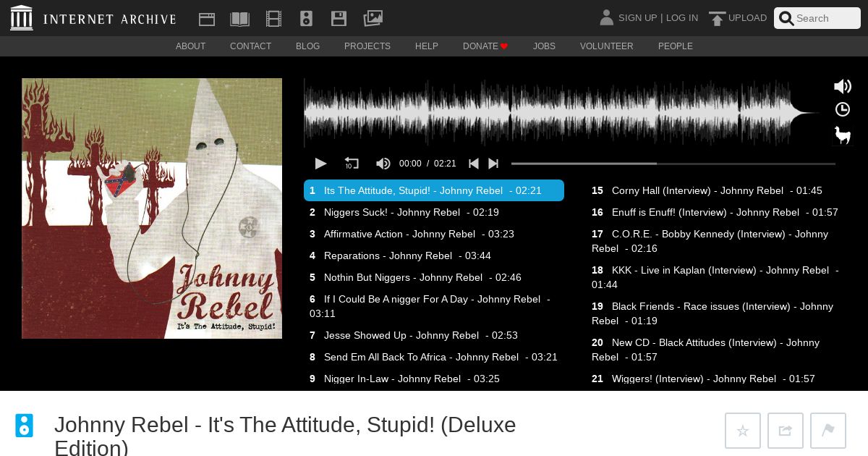
Task: Click the audio media-type icon beside title
Action: pos(24,425)
